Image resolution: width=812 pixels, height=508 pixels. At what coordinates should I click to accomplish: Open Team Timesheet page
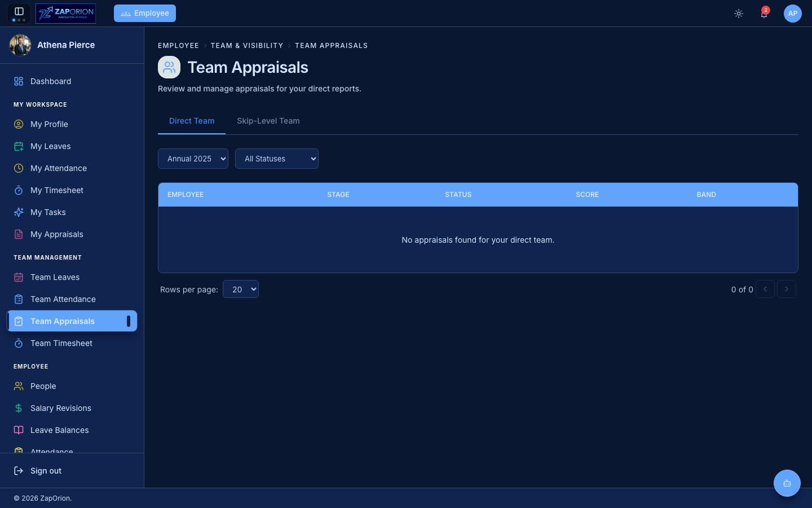click(x=72, y=343)
